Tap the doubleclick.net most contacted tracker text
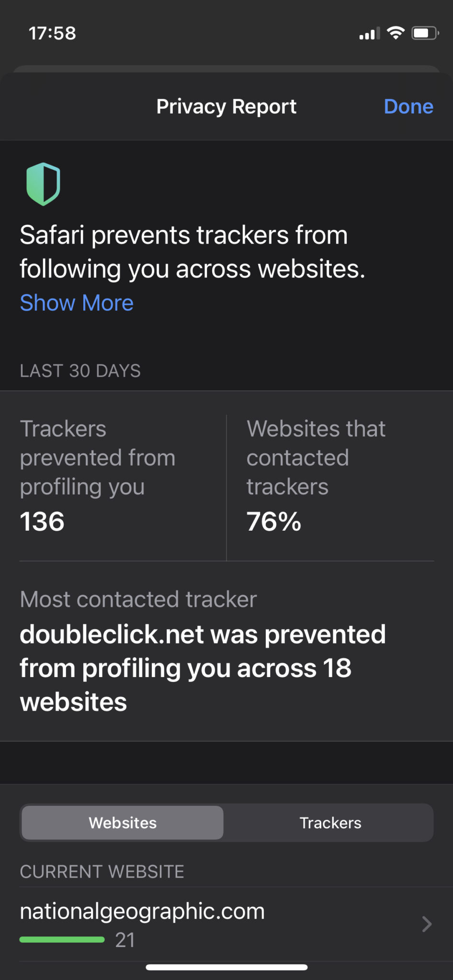Image resolution: width=453 pixels, height=980 pixels. coord(203,668)
